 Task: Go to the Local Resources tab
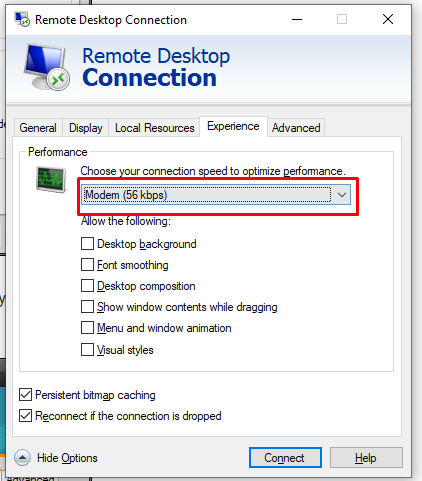point(154,128)
